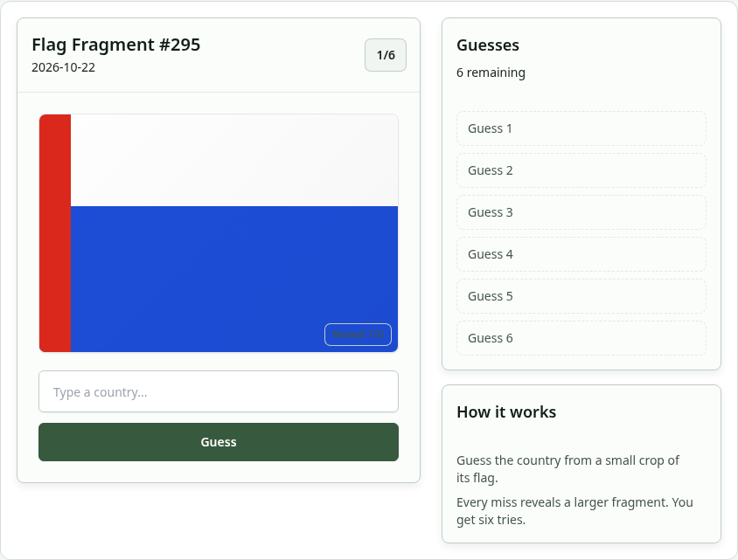Click the date 2026-10-22

tap(63, 67)
